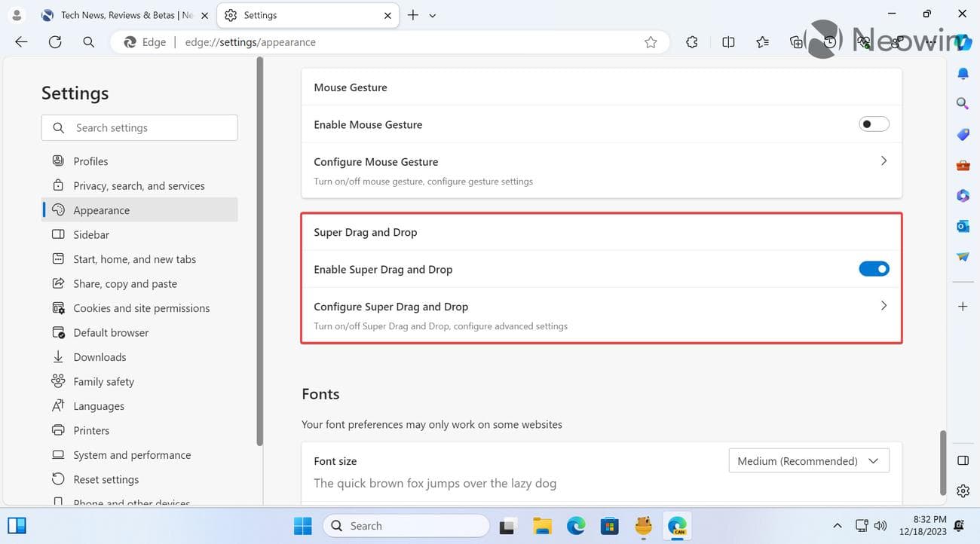
Task: Open Copilot from the sidebar
Action: click(963, 42)
